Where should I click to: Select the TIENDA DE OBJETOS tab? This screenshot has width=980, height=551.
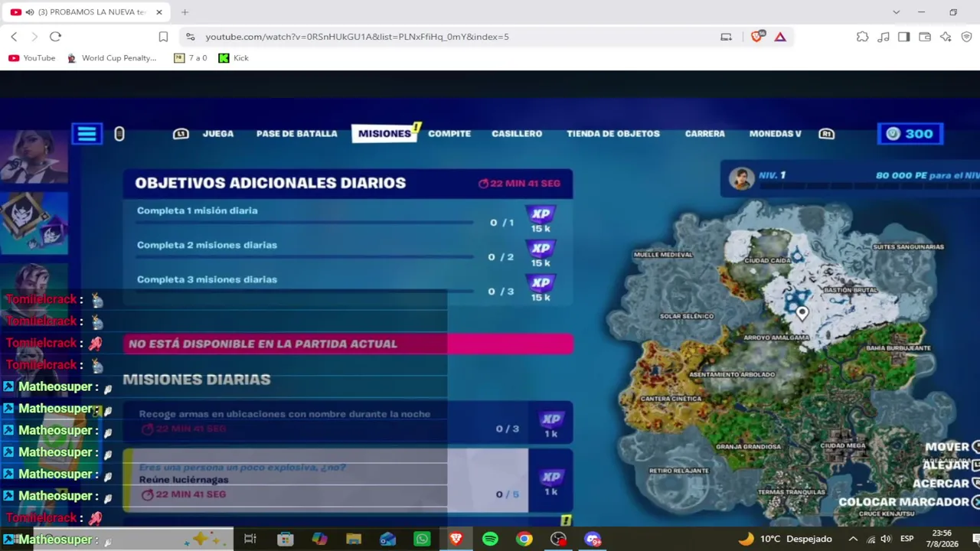613,134
